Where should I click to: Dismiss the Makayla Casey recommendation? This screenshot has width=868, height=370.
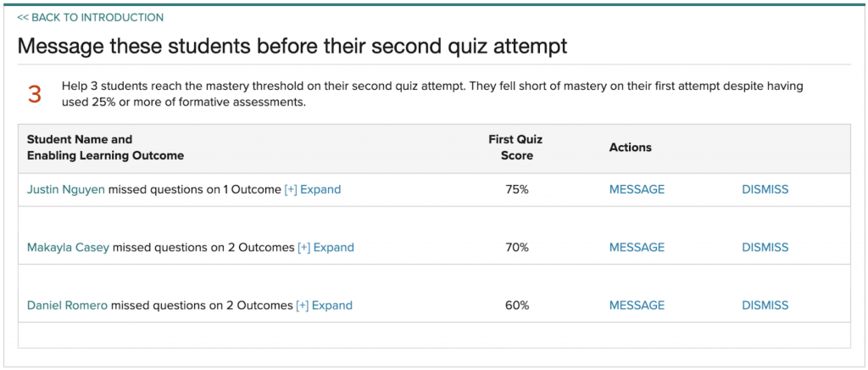coord(765,248)
